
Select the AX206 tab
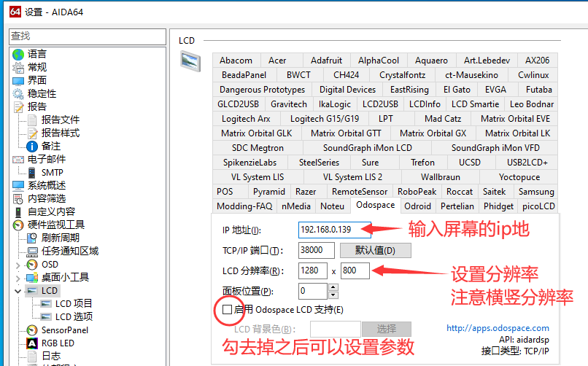537,61
